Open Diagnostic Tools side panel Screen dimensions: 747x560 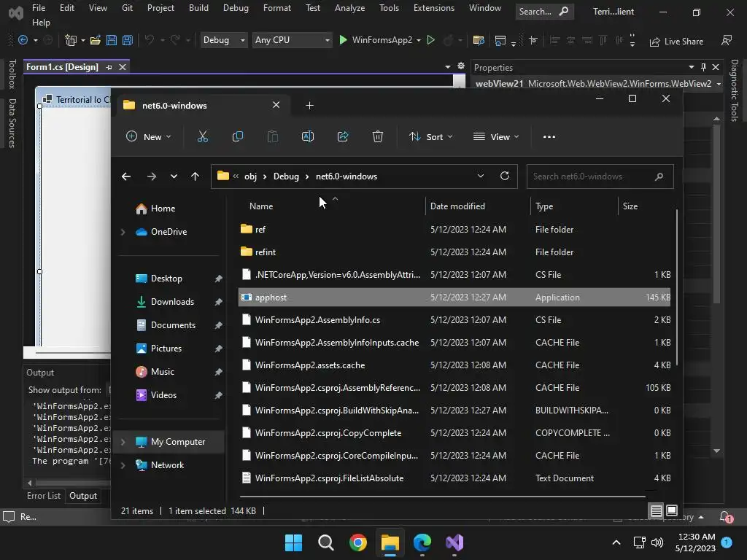coord(735,90)
